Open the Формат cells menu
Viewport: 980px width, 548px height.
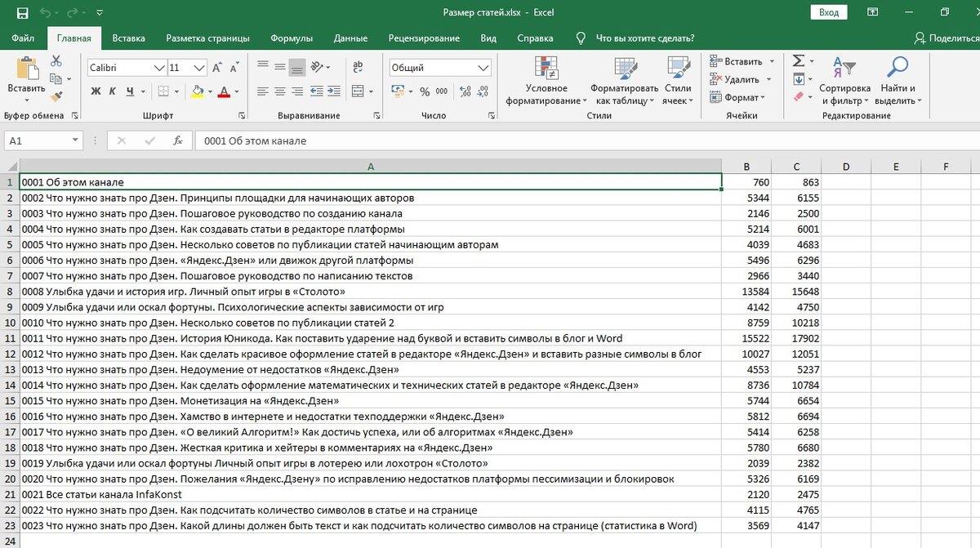tap(737, 97)
